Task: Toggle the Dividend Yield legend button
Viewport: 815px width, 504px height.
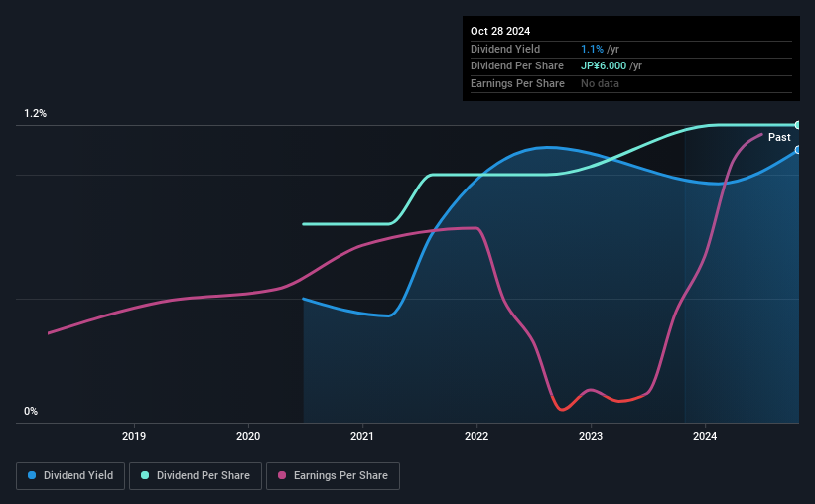Action: pos(70,476)
